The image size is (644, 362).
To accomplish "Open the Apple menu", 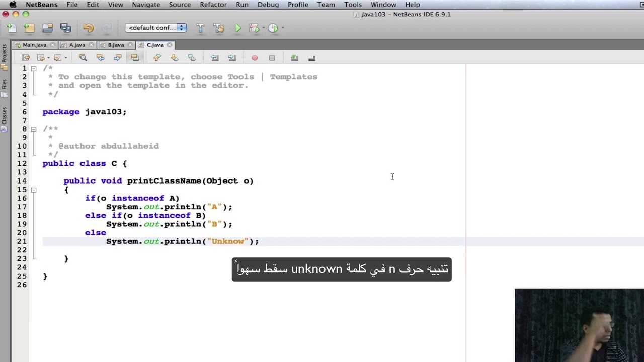I will [x=13, y=5].
